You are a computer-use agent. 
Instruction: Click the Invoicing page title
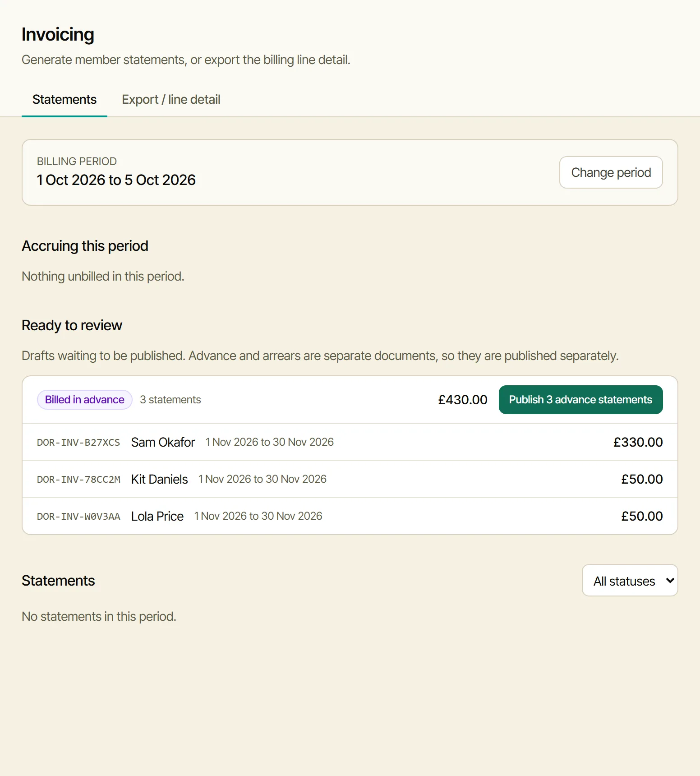tap(58, 35)
